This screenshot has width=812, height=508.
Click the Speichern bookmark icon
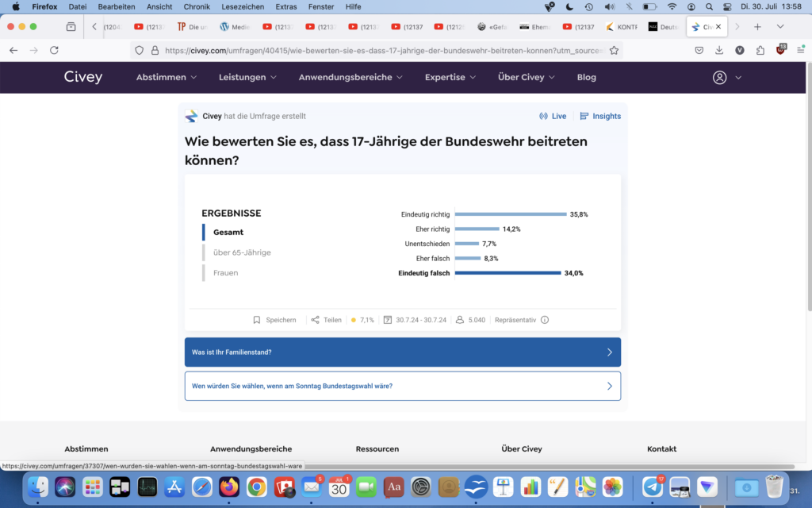(257, 320)
